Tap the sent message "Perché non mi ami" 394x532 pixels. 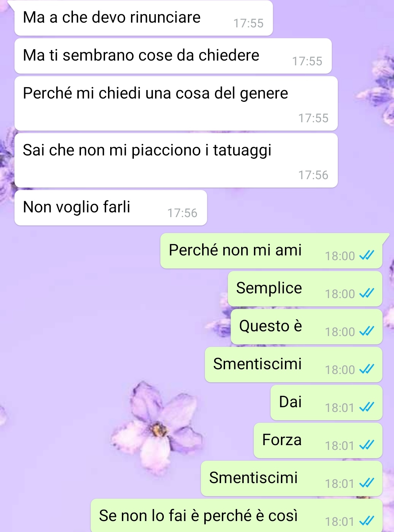point(271,251)
